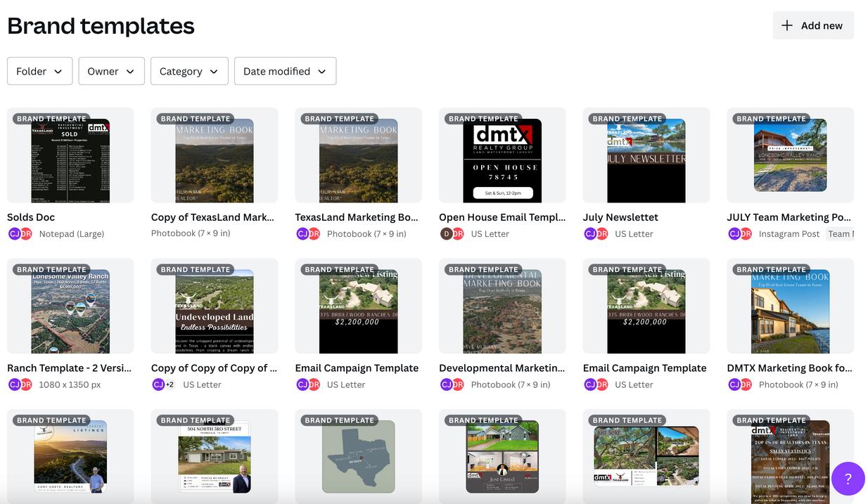This screenshot has width=868, height=504.
Task: Click the 'TexasLand Marketing Bo...' title
Action: (x=357, y=217)
